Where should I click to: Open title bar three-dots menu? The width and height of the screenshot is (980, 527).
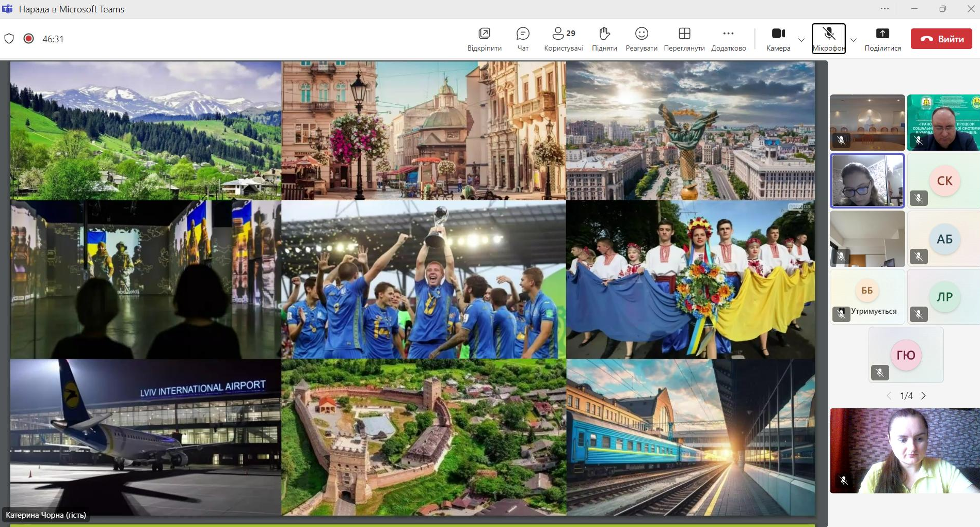coord(885,9)
